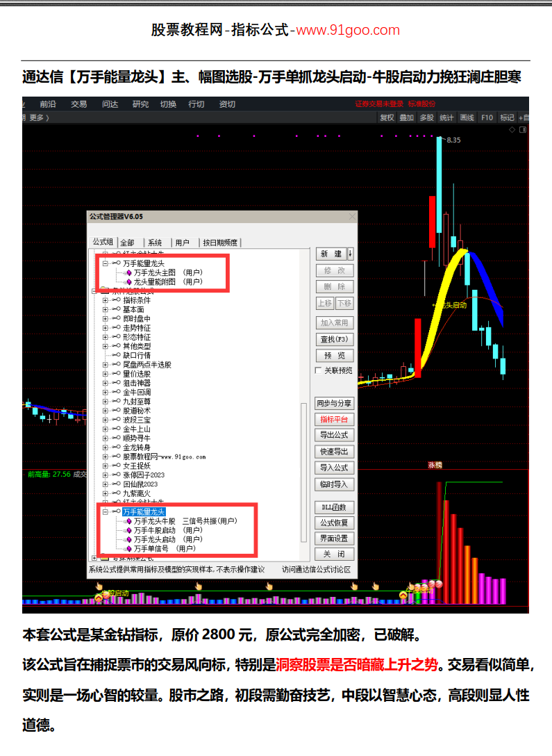The height and width of the screenshot is (756, 552).
Task: Select 股票教程网-www.91goo.com tree group
Action: 165,457
